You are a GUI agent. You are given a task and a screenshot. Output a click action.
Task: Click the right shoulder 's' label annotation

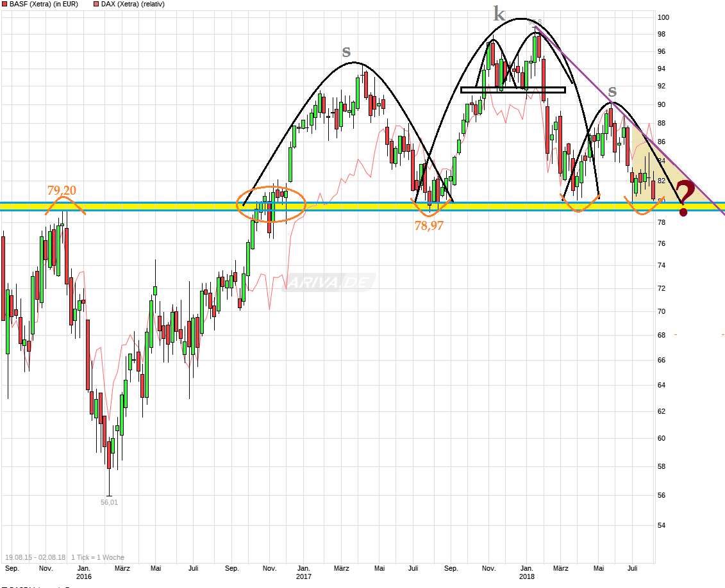(612, 92)
